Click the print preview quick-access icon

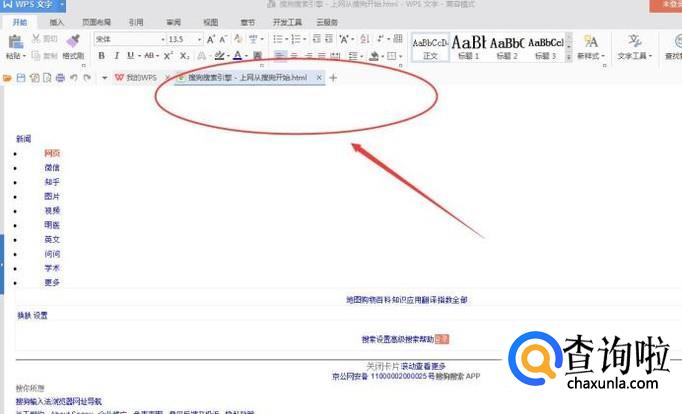[x=47, y=78]
